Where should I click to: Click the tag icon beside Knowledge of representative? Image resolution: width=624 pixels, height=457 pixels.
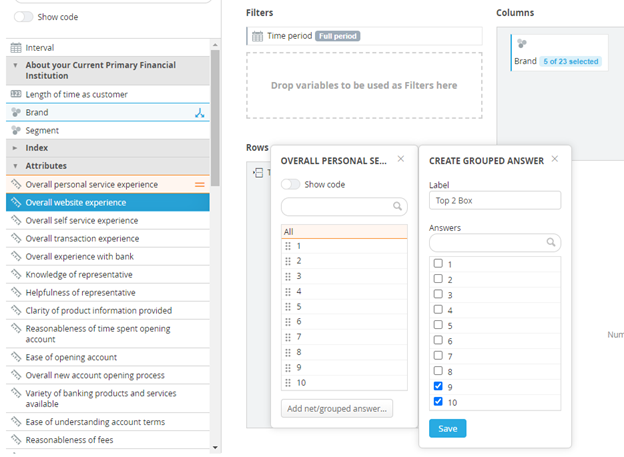click(x=16, y=274)
